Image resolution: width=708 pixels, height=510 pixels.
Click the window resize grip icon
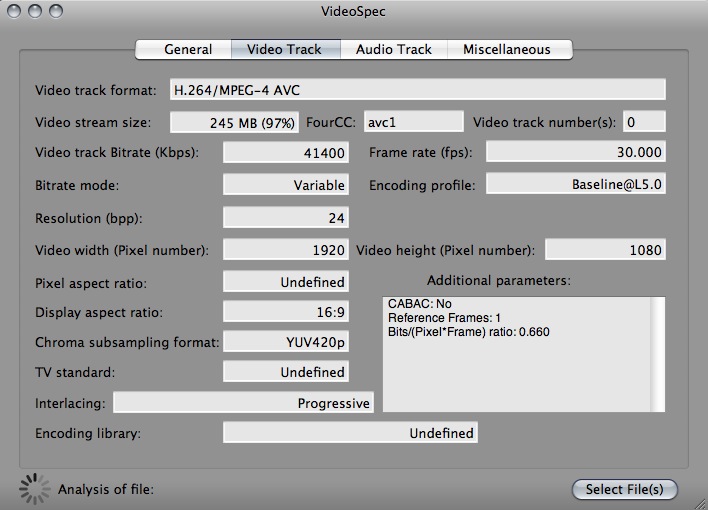tap(701, 503)
